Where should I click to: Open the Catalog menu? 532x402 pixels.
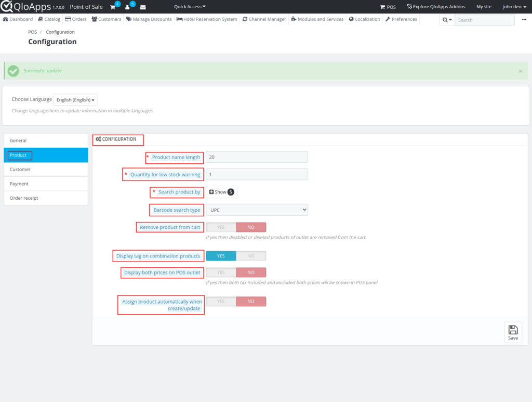[x=49, y=19]
